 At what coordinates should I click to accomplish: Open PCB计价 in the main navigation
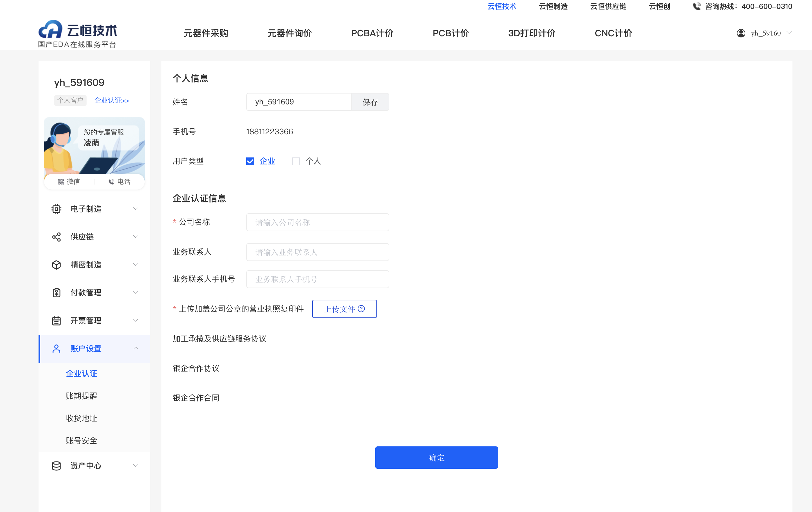451,34
